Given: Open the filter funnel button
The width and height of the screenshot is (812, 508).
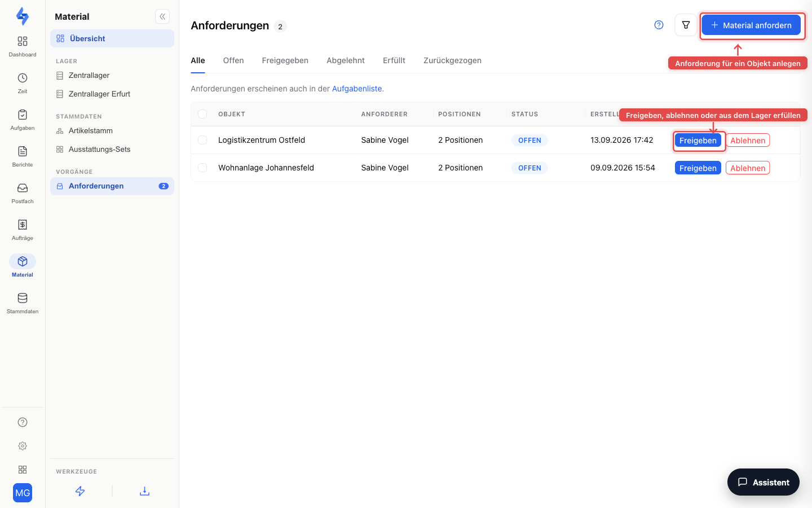Looking at the screenshot, I should tap(686, 25).
